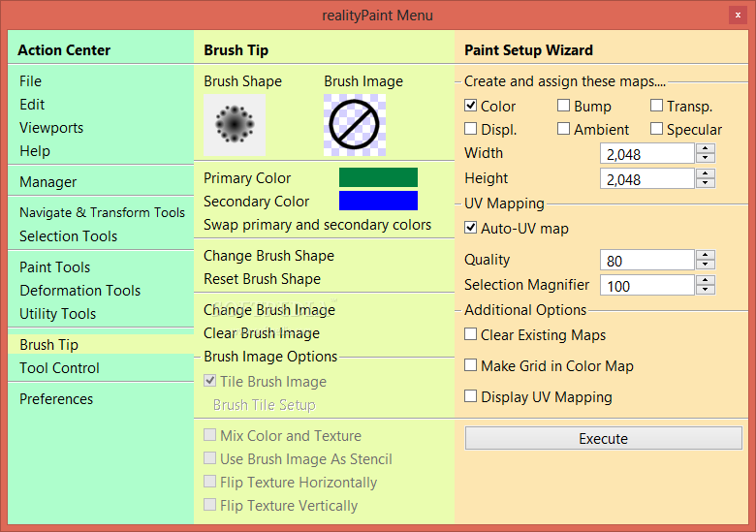Click the Selection Magnifier input field
This screenshot has width=756, height=532.
pos(647,285)
